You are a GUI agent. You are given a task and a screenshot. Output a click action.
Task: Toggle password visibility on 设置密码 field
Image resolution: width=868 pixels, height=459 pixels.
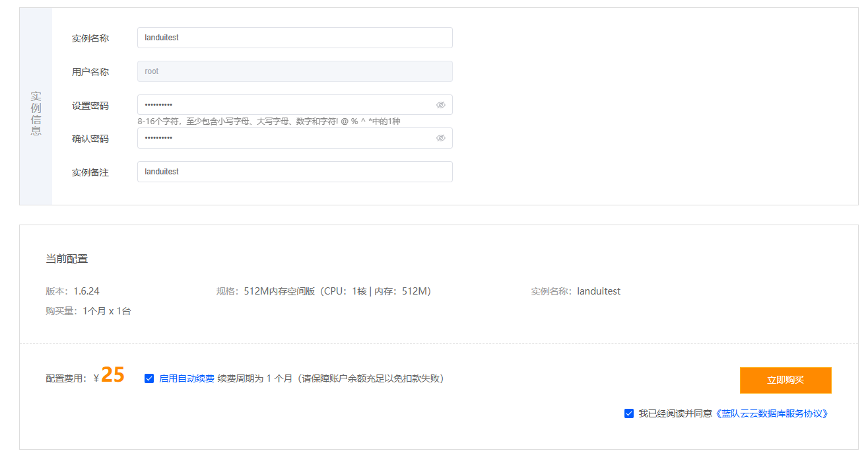pos(441,104)
